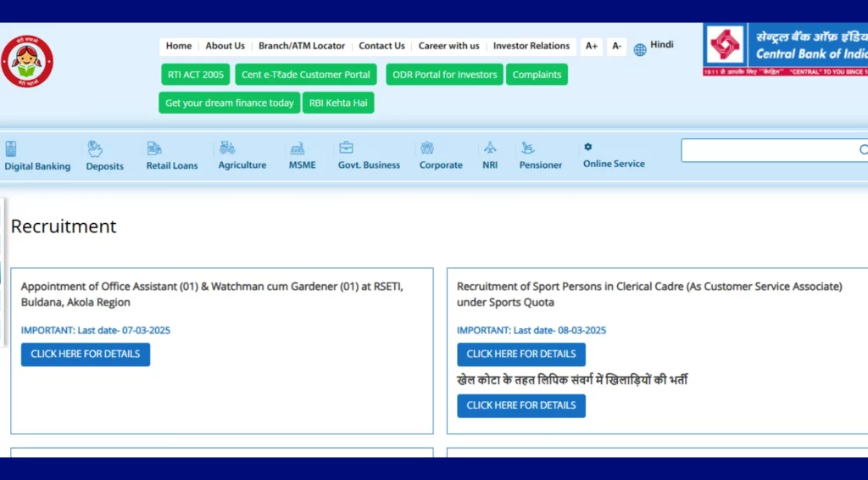Click RTI ACT 2005 green button
The height and width of the screenshot is (480, 868).
click(196, 75)
